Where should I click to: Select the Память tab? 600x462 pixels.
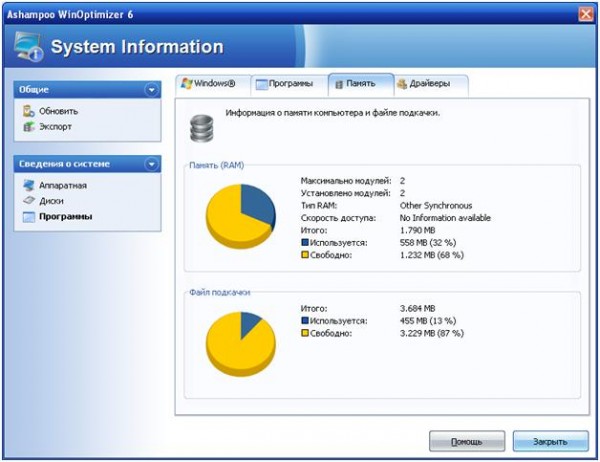pyautogui.click(x=361, y=84)
